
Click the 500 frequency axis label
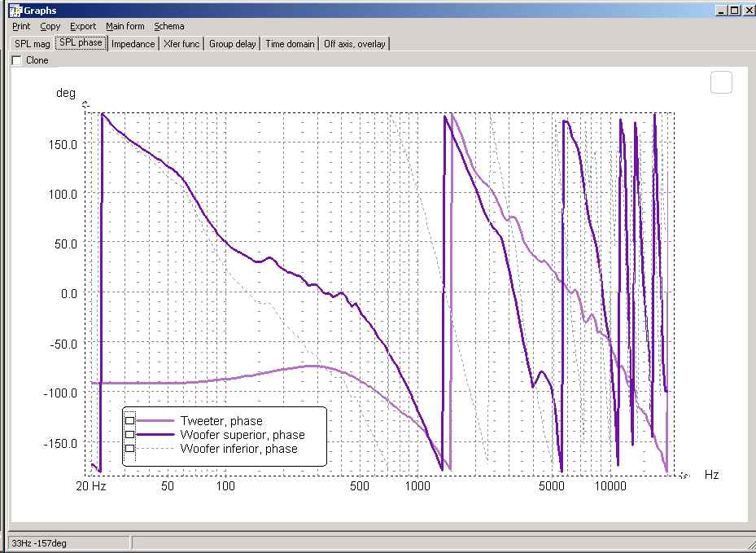pyautogui.click(x=359, y=486)
